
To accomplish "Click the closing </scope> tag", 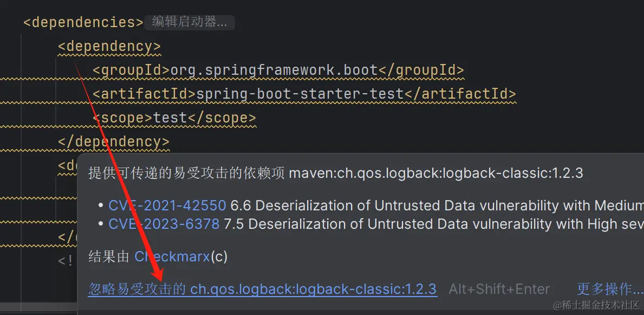I will pyautogui.click(x=222, y=118).
